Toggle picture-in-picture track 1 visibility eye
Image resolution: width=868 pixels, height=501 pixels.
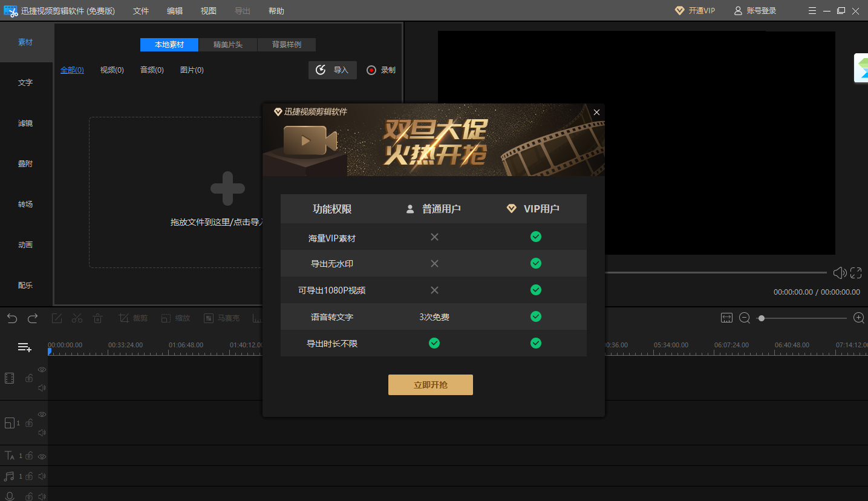42,414
